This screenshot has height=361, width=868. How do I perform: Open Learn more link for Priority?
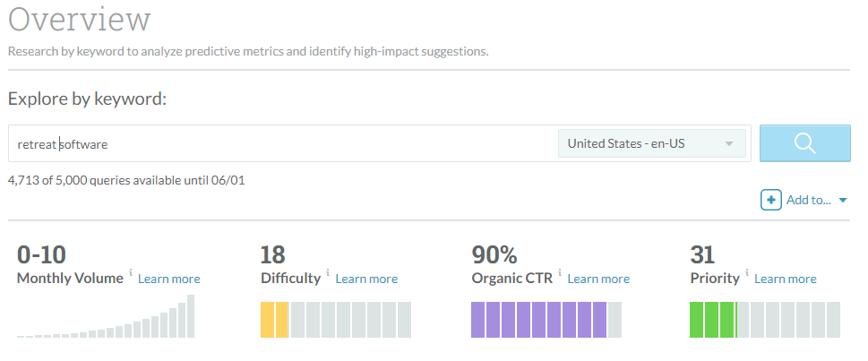786,279
